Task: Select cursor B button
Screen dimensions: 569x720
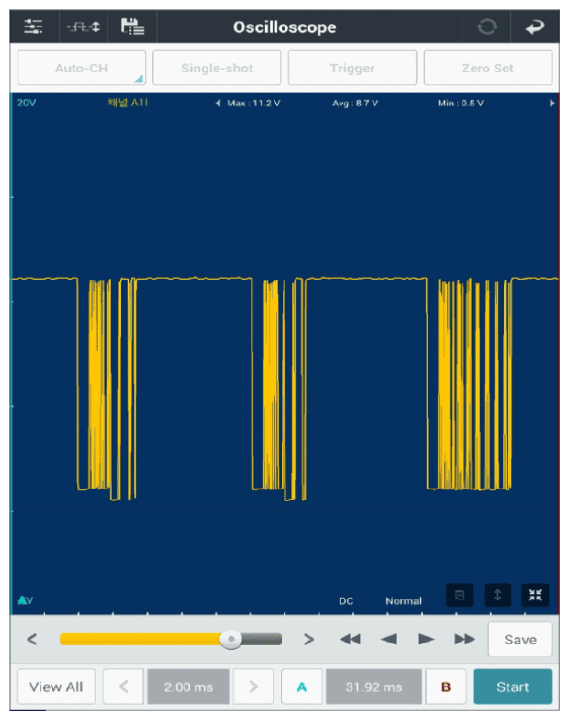Action: coord(446,687)
